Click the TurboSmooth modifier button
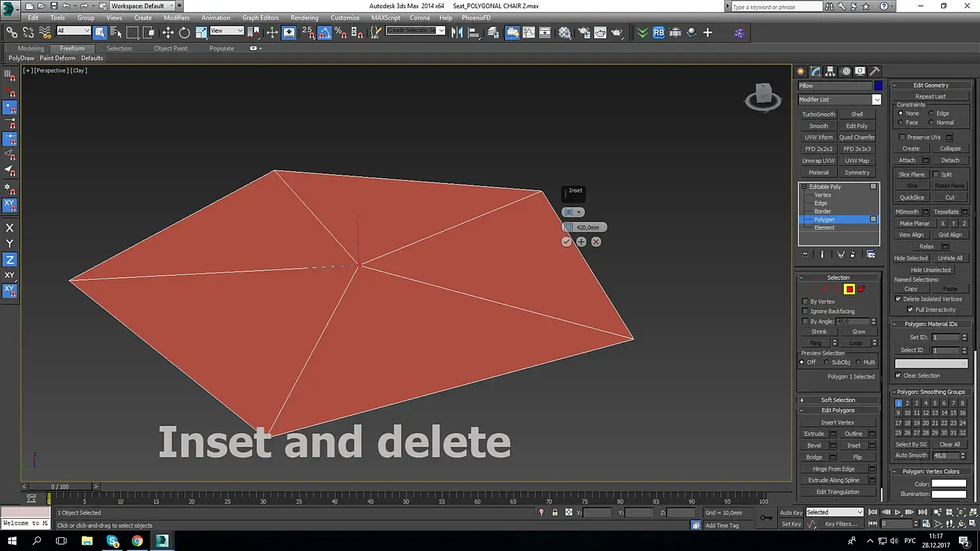Screen dimensions: 980x551 819,115
